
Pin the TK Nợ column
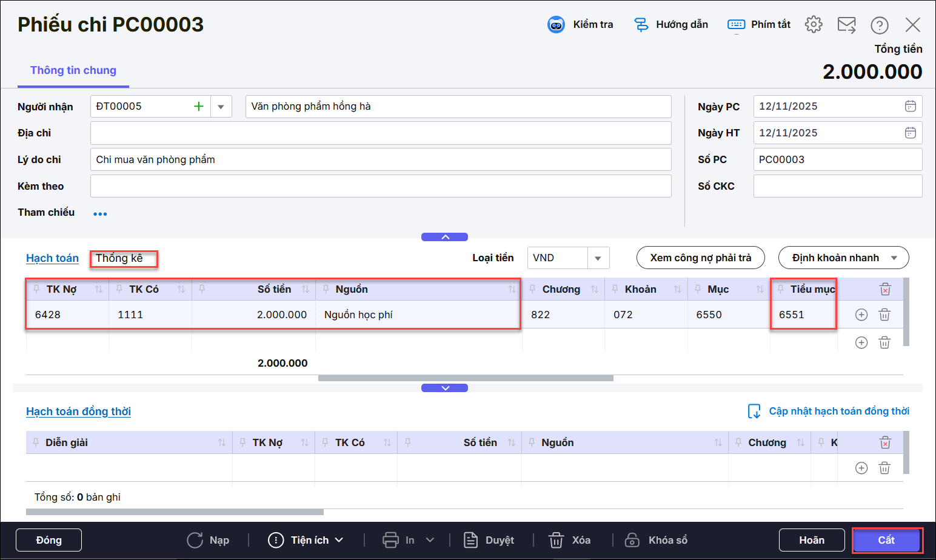coord(37,289)
